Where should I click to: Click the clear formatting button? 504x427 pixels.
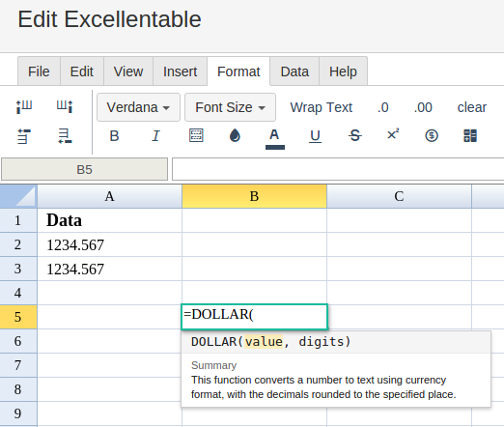(x=472, y=107)
